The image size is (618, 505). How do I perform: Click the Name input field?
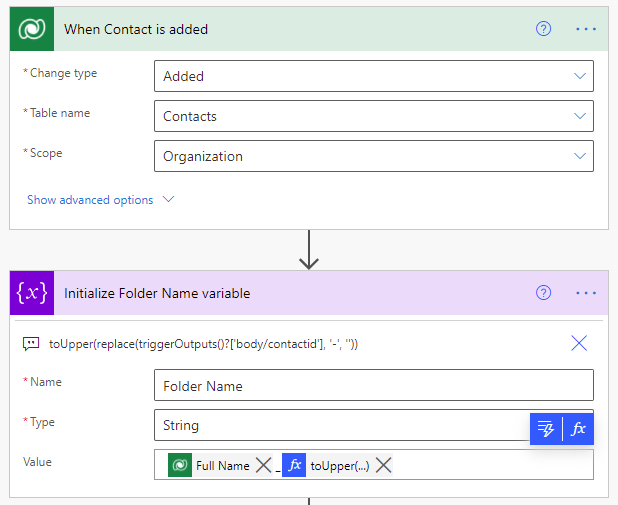[x=373, y=385]
